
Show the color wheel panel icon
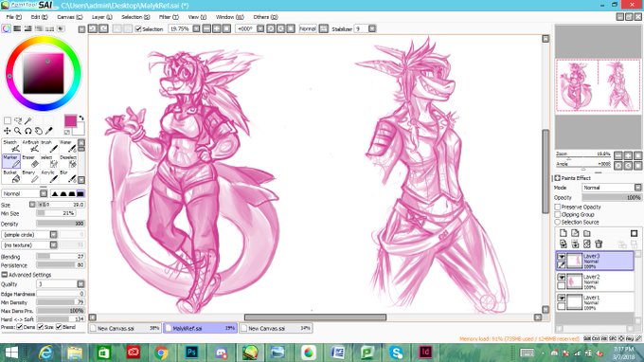7,28
